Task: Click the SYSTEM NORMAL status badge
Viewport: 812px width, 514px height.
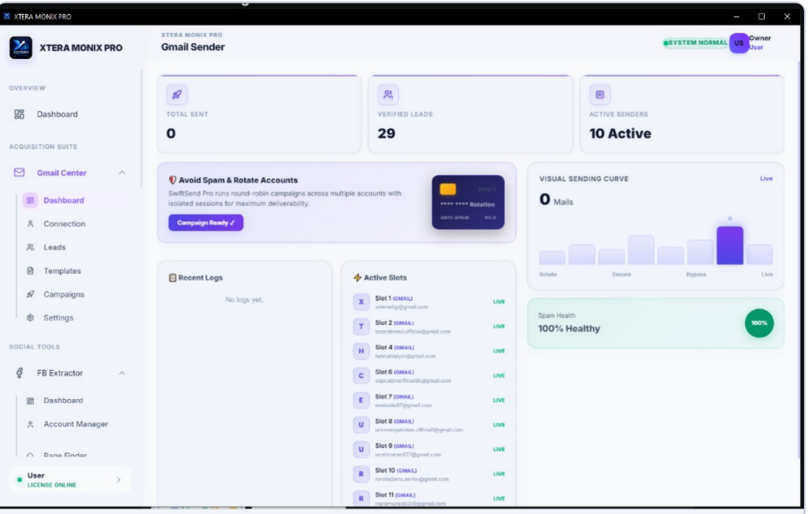Action: click(696, 43)
